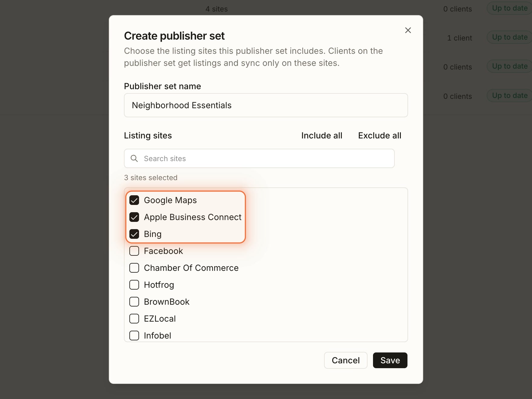
Task: Uncheck the Google Maps checkbox
Action: click(x=134, y=200)
